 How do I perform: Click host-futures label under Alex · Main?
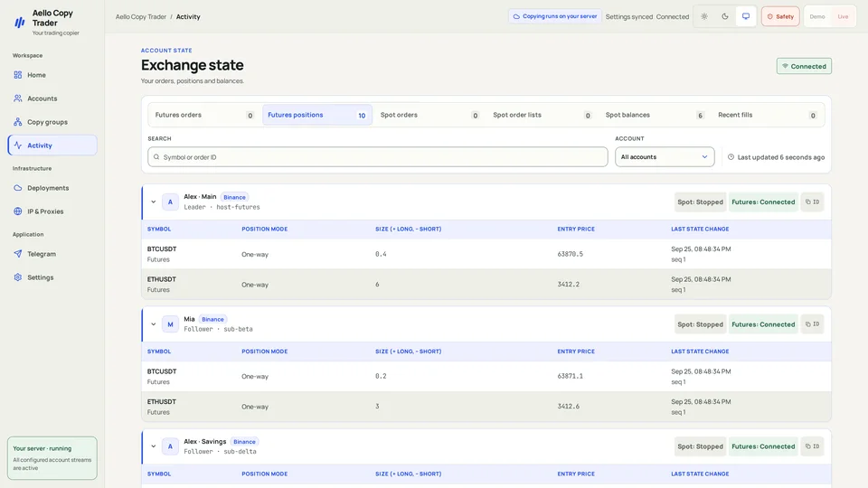tap(238, 207)
